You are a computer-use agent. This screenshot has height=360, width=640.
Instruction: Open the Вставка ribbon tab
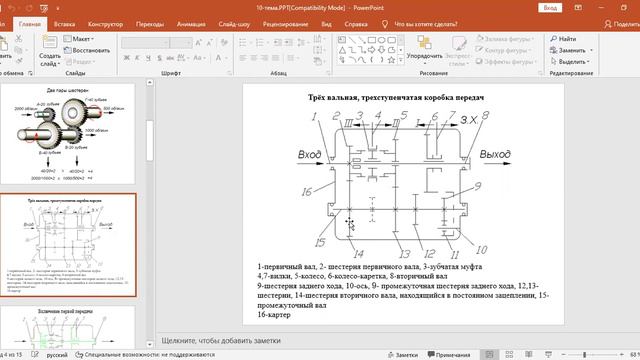pyautogui.click(x=64, y=24)
